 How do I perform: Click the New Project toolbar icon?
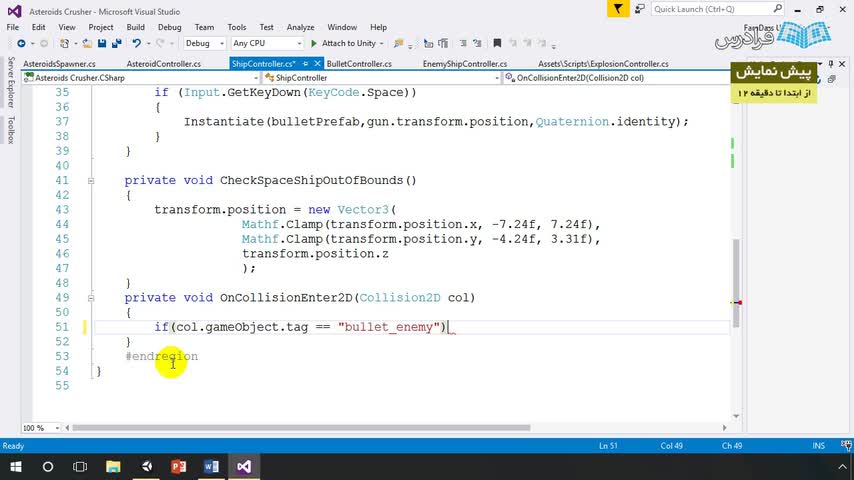(x=64, y=43)
